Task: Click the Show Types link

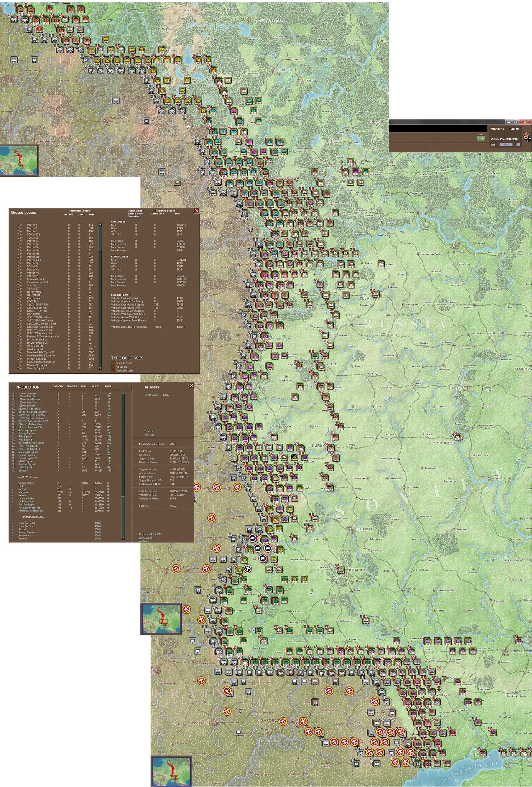Action: pyautogui.click(x=146, y=538)
